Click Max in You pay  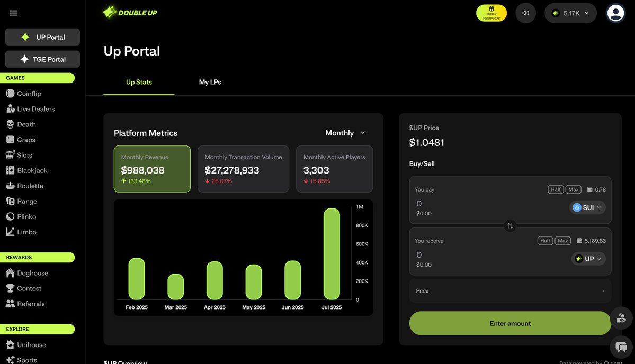tap(574, 189)
